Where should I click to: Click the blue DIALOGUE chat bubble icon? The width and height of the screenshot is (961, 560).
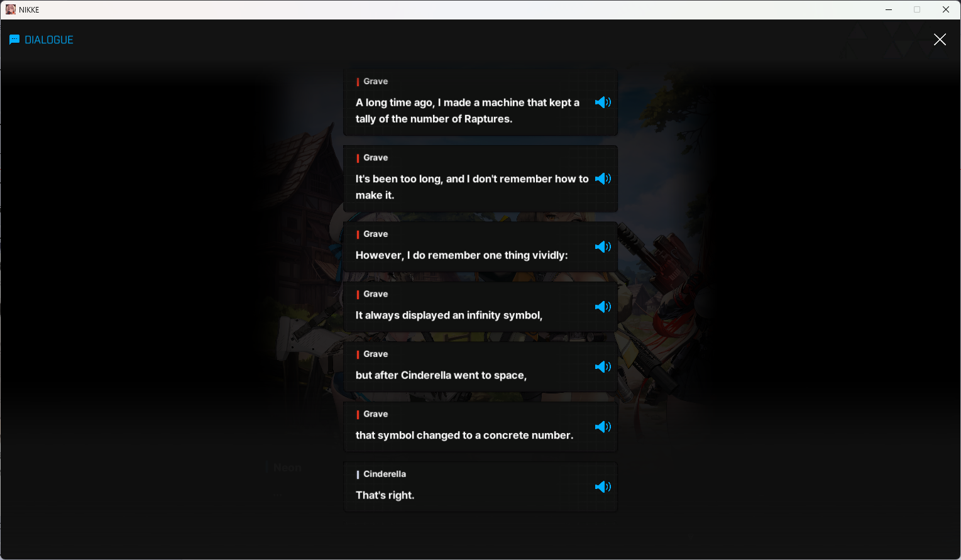click(14, 40)
